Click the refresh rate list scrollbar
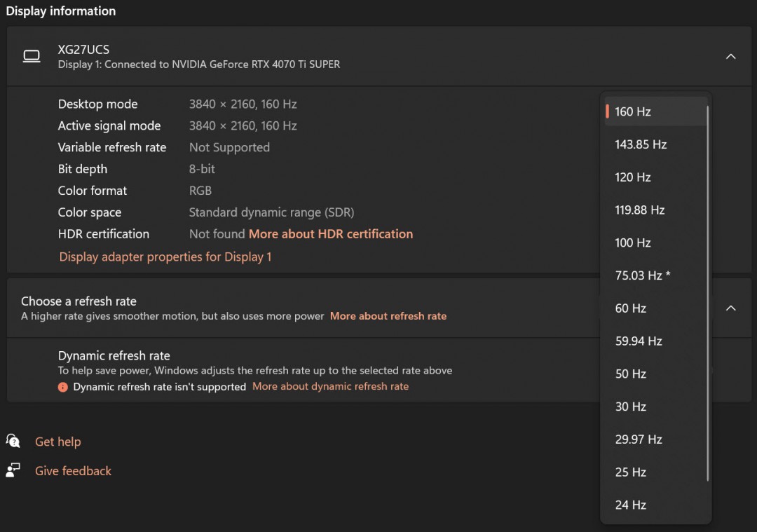This screenshot has height=532, width=757. (x=708, y=294)
